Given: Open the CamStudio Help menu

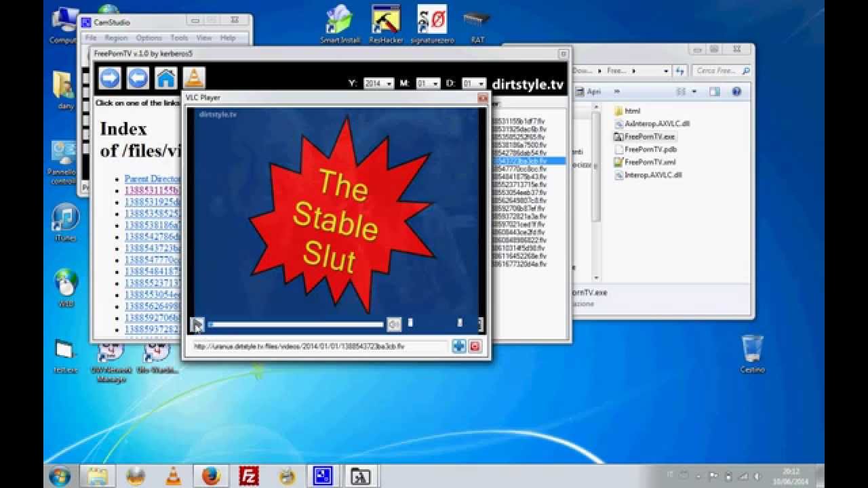Looking at the screenshot, I should coord(228,38).
